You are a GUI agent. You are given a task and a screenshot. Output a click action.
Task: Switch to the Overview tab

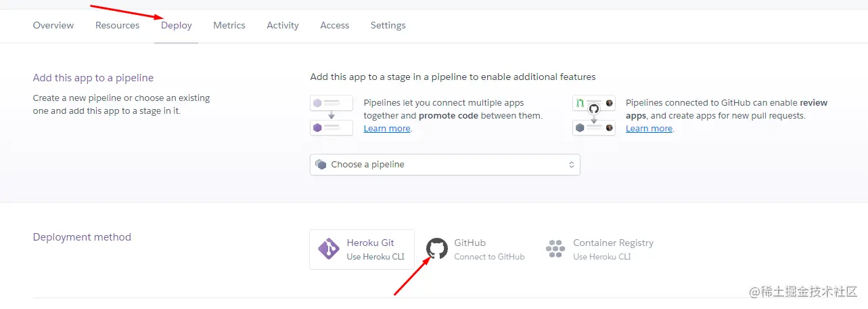tap(53, 25)
